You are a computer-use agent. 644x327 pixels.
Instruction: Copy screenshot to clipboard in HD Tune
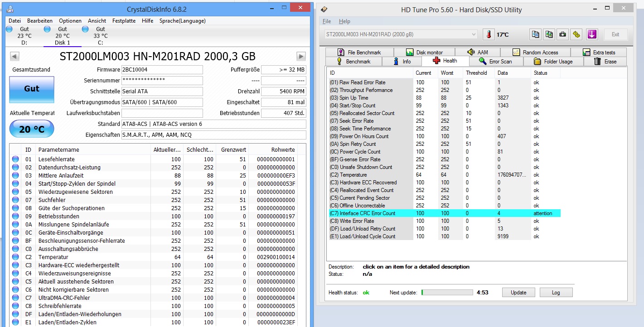coord(549,34)
